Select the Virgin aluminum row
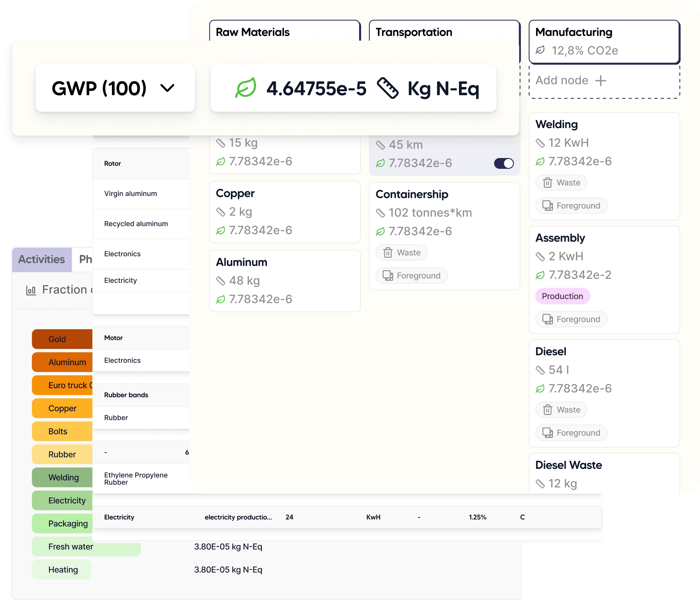The height and width of the screenshot is (600, 700). (x=141, y=193)
